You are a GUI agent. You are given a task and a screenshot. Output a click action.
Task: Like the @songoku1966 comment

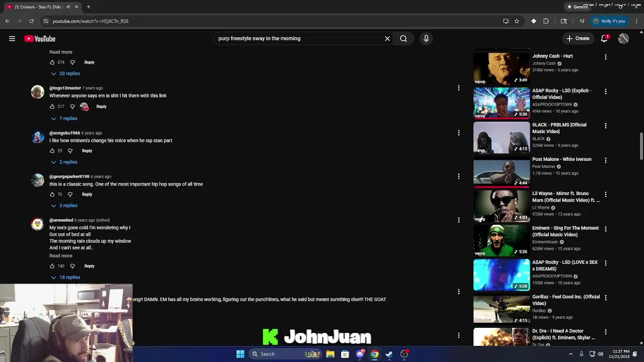tap(52, 151)
